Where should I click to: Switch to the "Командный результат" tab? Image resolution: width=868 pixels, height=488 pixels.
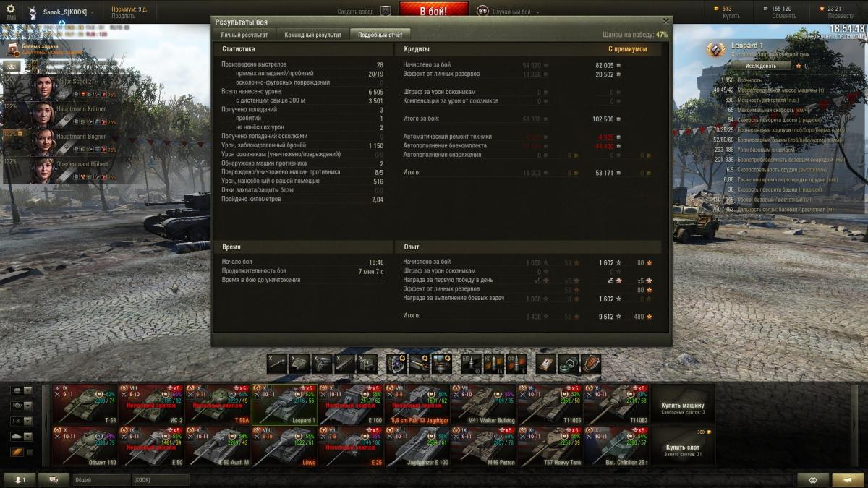tap(313, 35)
